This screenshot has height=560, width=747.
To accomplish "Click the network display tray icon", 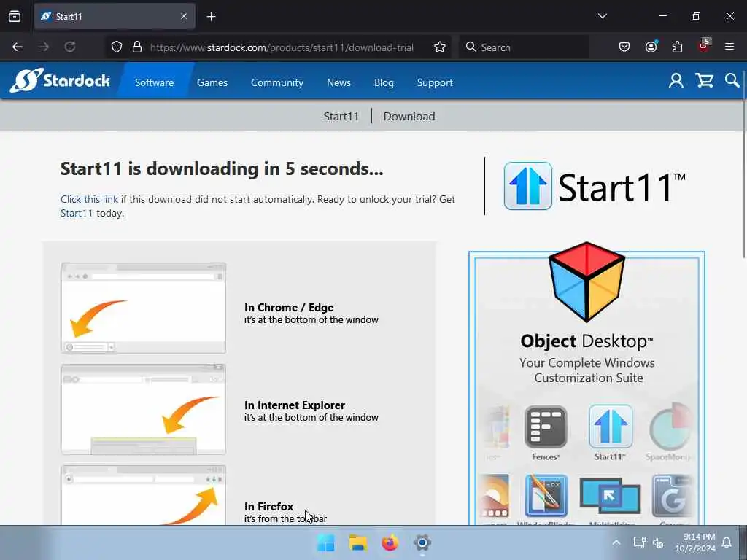I will click(x=639, y=542).
